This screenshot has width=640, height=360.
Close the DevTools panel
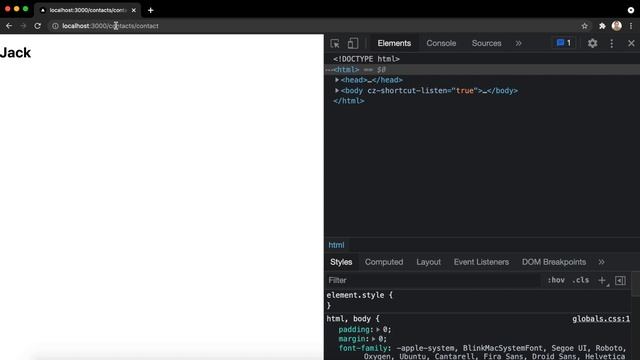coord(631,43)
